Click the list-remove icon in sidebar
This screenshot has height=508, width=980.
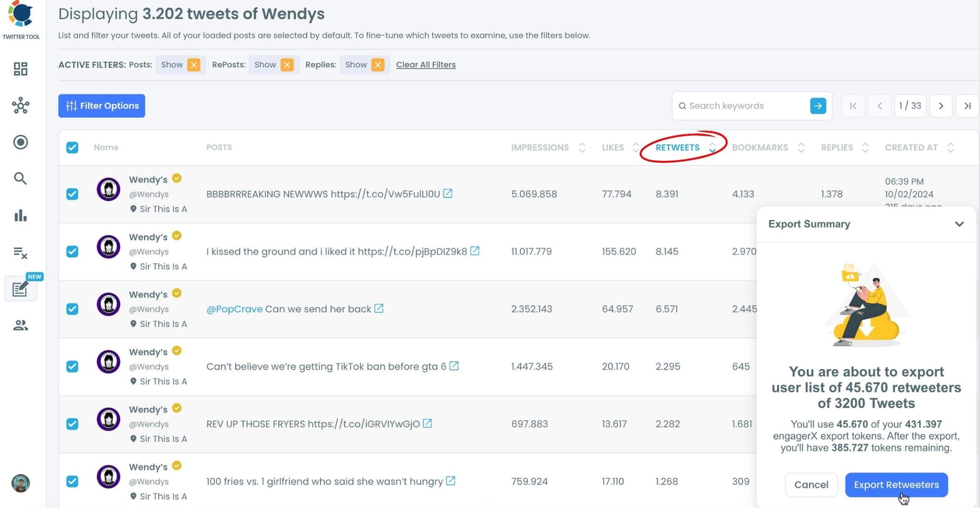point(20,252)
